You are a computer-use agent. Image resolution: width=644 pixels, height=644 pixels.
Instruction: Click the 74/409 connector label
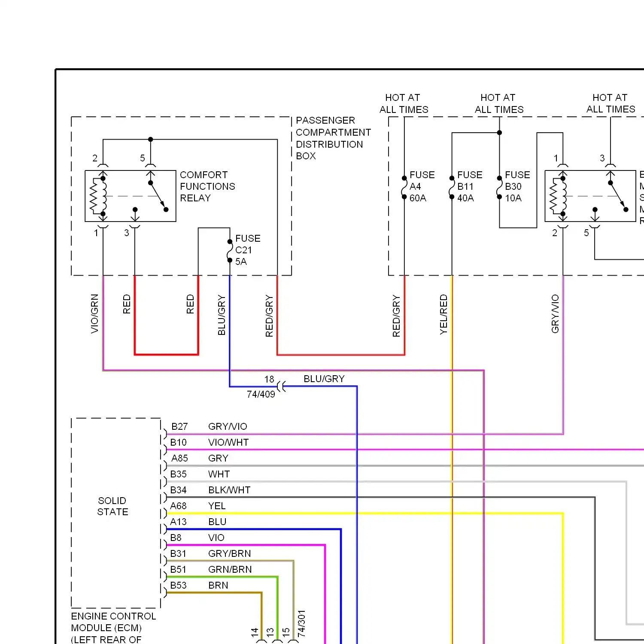261,394
